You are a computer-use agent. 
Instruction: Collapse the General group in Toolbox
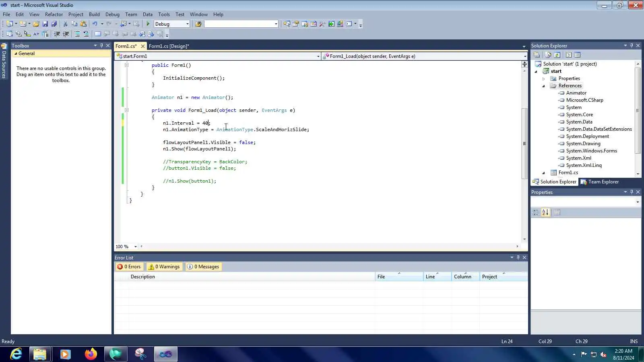click(x=16, y=53)
